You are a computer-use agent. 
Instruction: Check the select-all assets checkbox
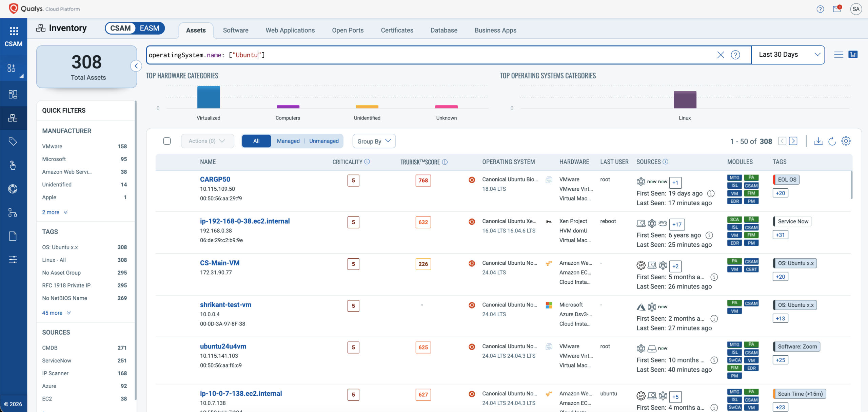(x=167, y=141)
